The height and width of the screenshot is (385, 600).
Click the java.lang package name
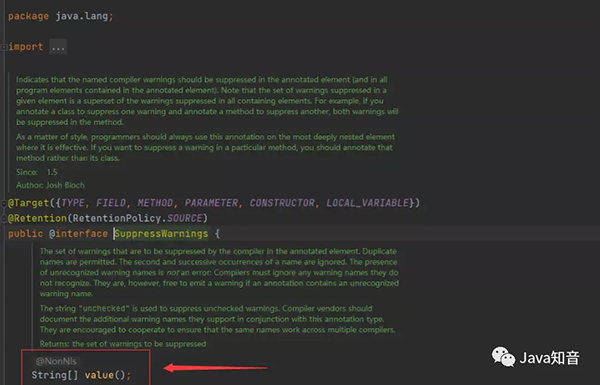pos(82,16)
